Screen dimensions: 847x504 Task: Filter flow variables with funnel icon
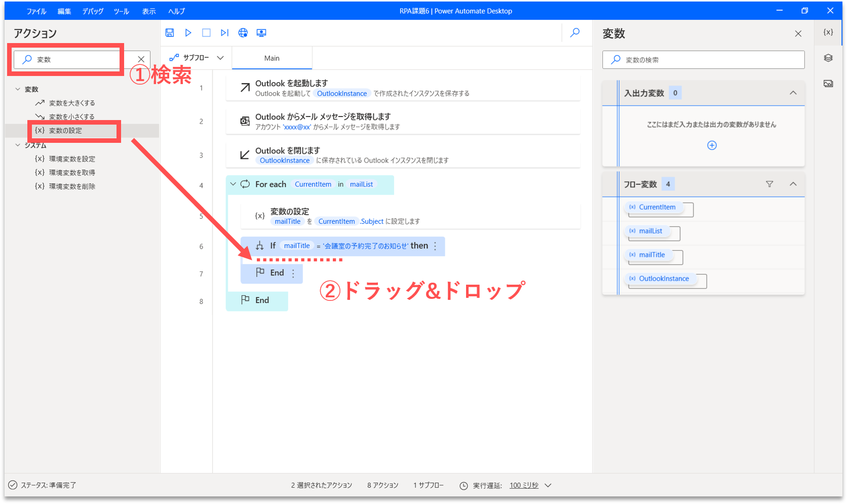(x=769, y=184)
